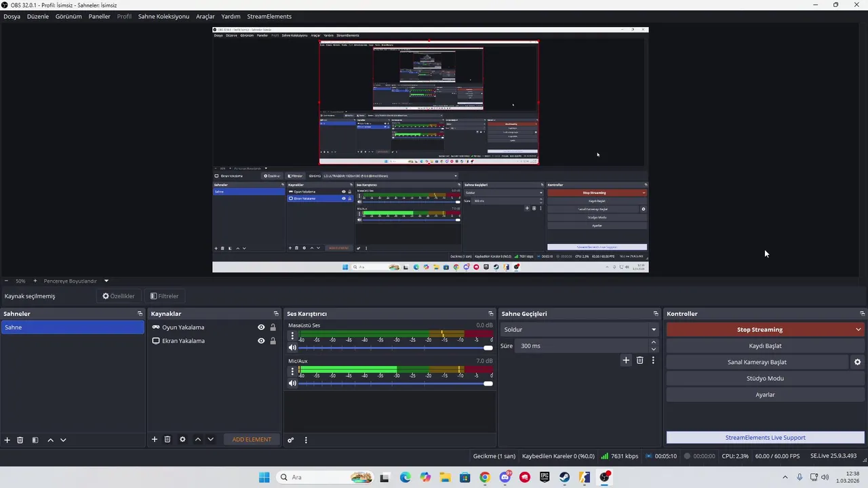Decrease the Süre duration with down arrow
The width and height of the screenshot is (868, 488).
pyautogui.click(x=654, y=349)
